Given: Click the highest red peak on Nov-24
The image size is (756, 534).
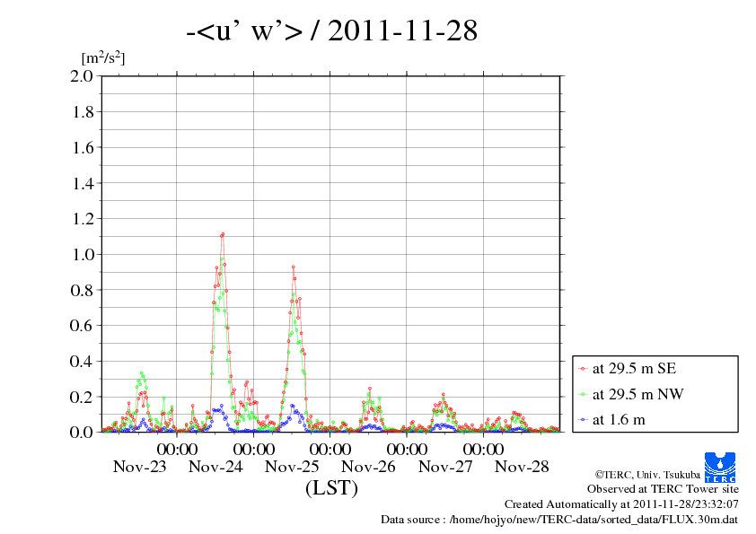Looking at the screenshot, I should pos(223,235).
